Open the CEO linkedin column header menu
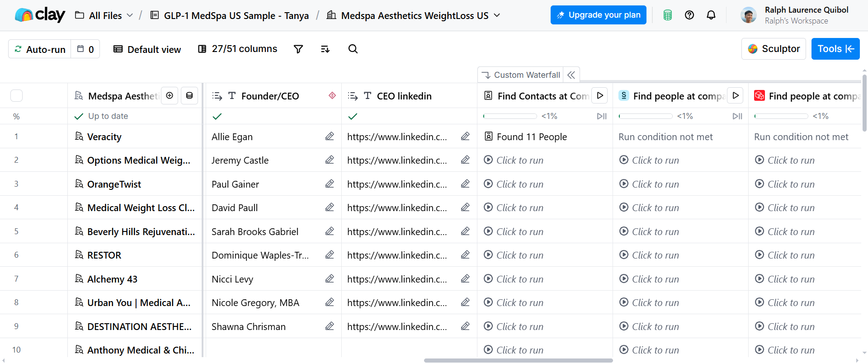The width and height of the screenshot is (868, 363). coord(404,96)
